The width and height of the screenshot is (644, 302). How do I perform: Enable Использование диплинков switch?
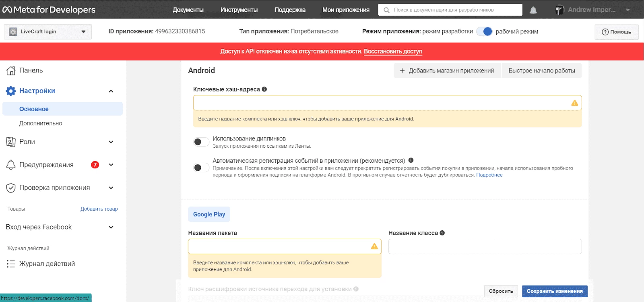tap(201, 142)
